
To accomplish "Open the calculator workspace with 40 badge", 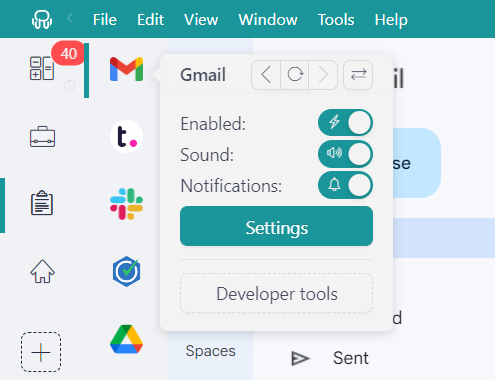I will [42, 68].
